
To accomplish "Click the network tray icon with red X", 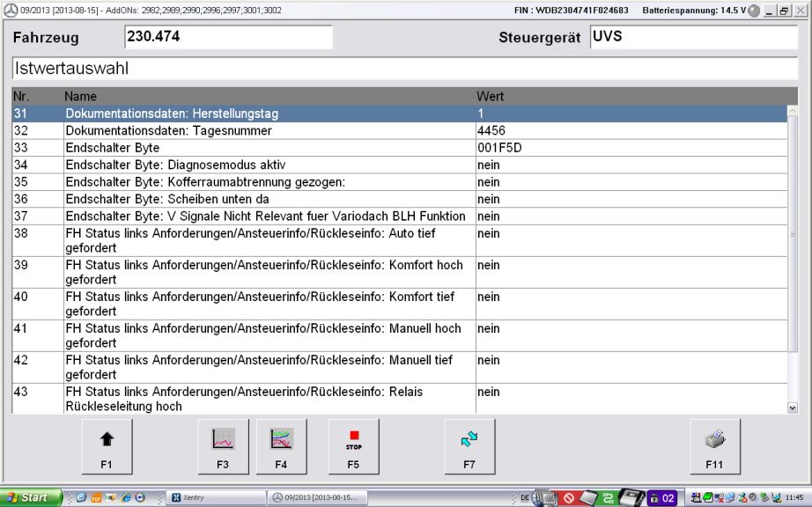I will [719, 497].
